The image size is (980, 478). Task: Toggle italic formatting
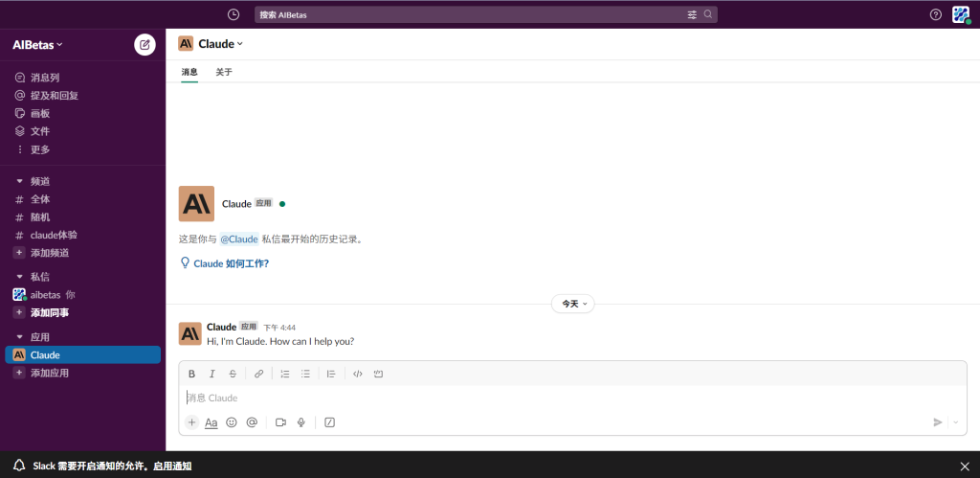[212, 375]
